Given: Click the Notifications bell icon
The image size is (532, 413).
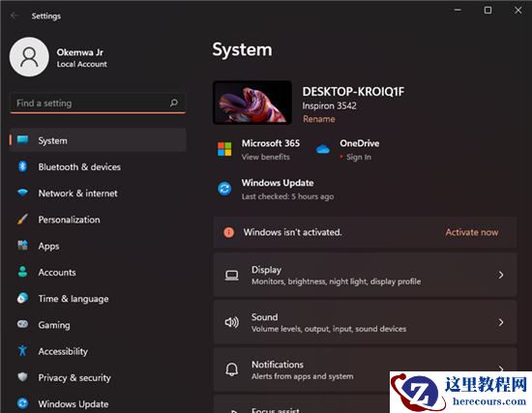Looking at the screenshot, I should [232, 369].
